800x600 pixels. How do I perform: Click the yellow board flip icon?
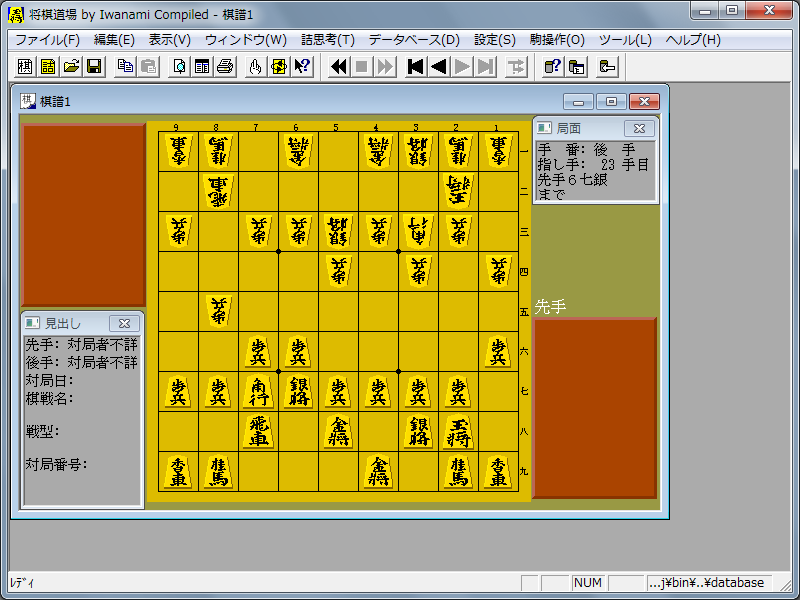[x=279, y=67]
